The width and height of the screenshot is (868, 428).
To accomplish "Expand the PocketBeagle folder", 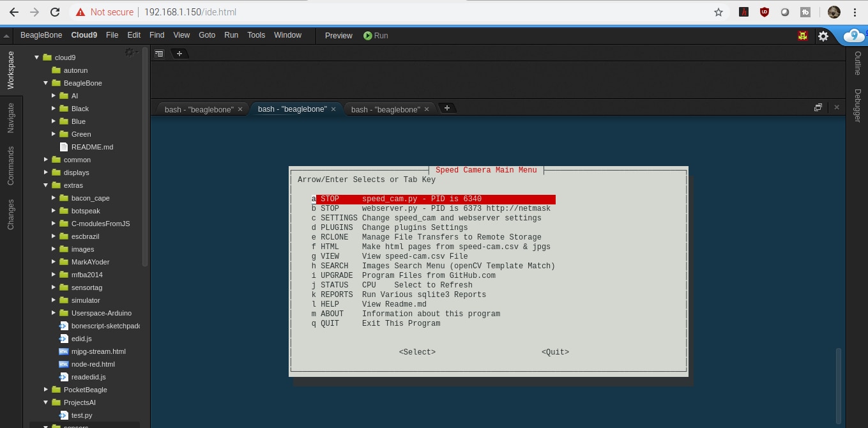I will tap(46, 390).
